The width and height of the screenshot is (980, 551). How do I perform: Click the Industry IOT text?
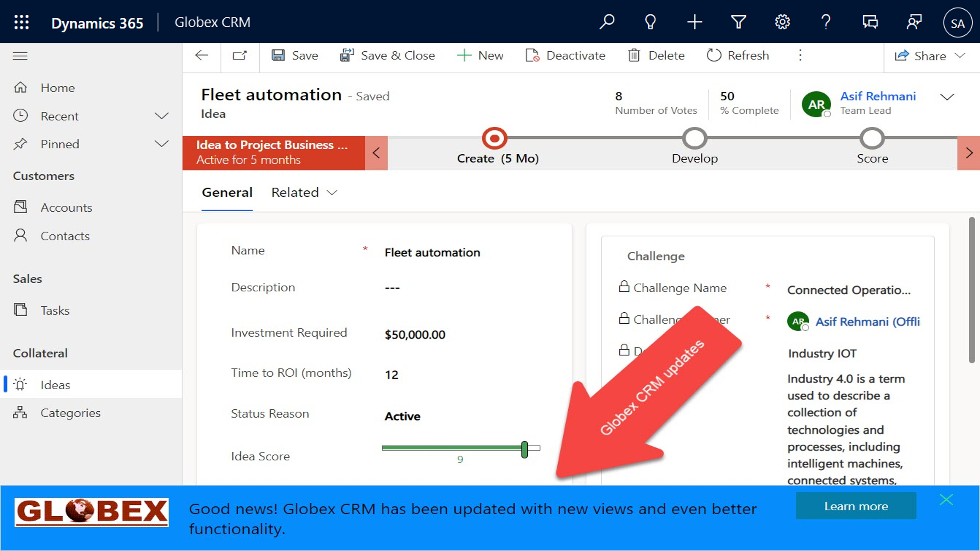pyautogui.click(x=822, y=353)
